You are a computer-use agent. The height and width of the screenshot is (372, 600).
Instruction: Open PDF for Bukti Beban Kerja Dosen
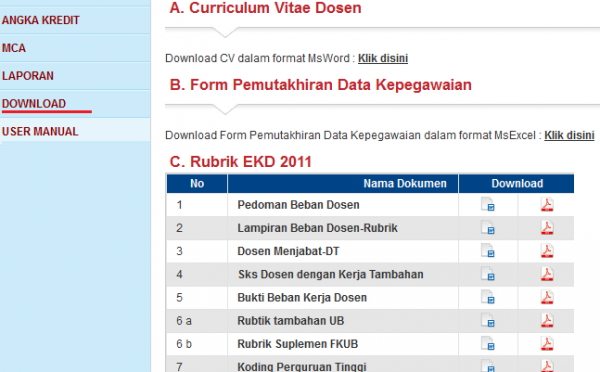[547, 297]
